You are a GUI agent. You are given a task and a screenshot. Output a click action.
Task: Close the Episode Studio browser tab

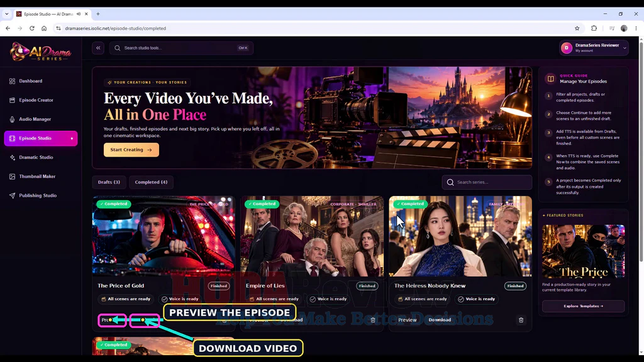[x=86, y=14]
